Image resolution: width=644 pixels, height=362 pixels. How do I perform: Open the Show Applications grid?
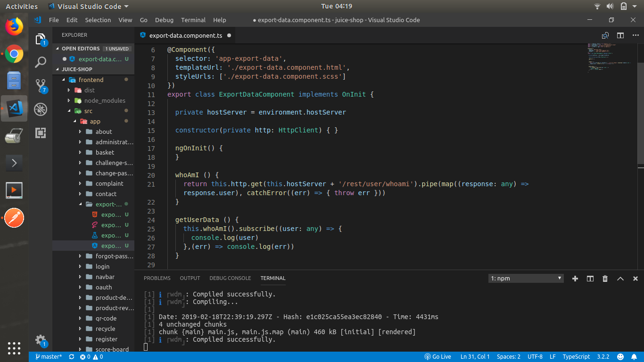(x=14, y=348)
